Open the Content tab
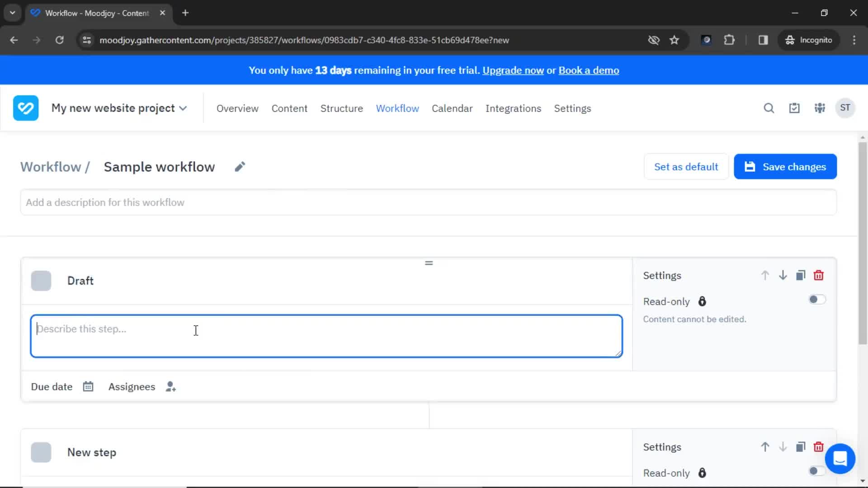This screenshot has width=868, height=488. (289, 108)
